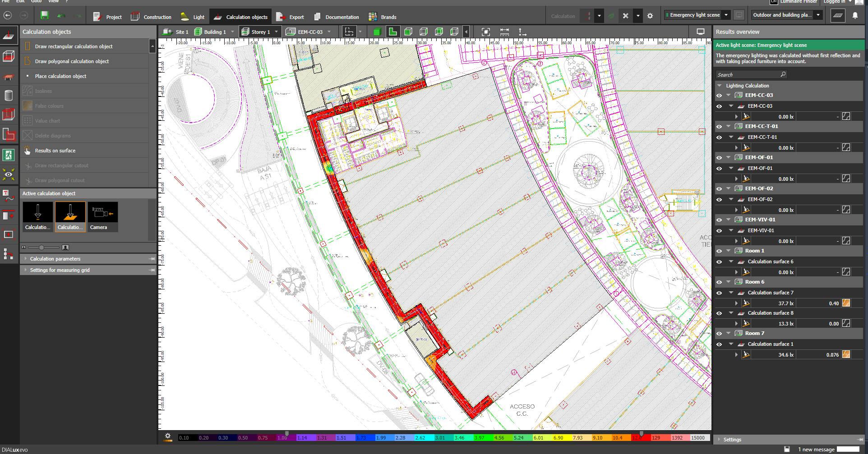Viewport: 868px width, 454px height.
Task: Click Results on surface option
Action: [55, 151]
